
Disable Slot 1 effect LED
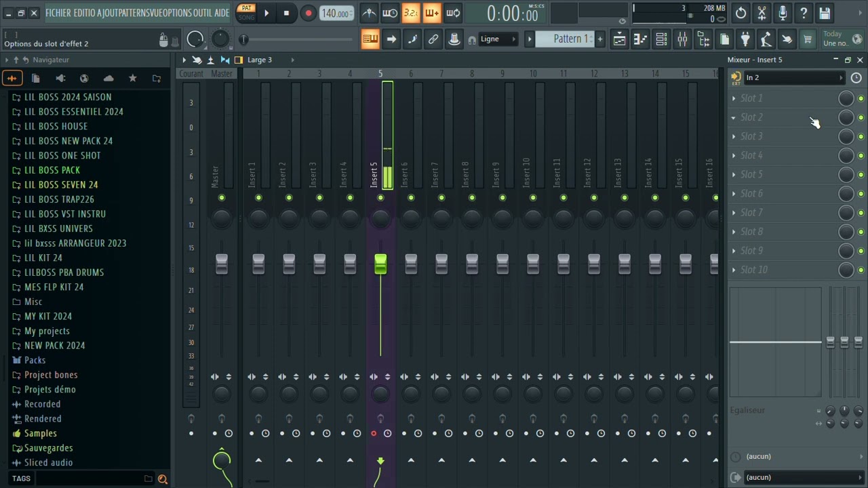(x=861, y=99)
